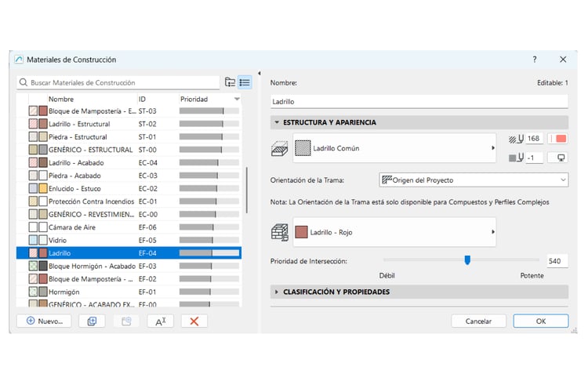Select Protección Contra Incendios row
The width and height of the screenshot is (588, 392).
(129, 201)
